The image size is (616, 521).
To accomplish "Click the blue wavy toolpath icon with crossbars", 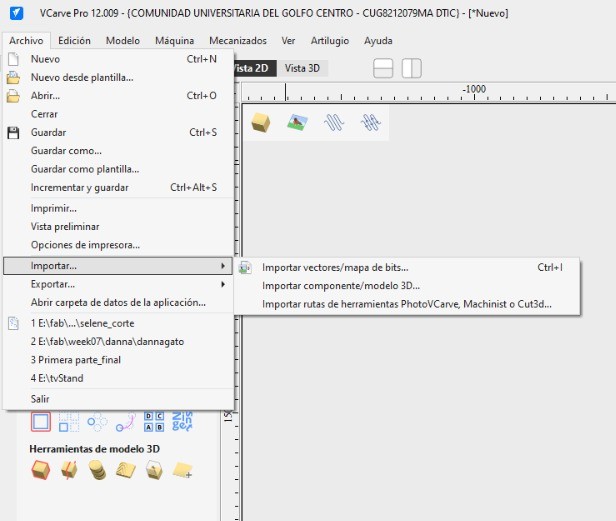I will pyautogui.click(x=370, y=122).
